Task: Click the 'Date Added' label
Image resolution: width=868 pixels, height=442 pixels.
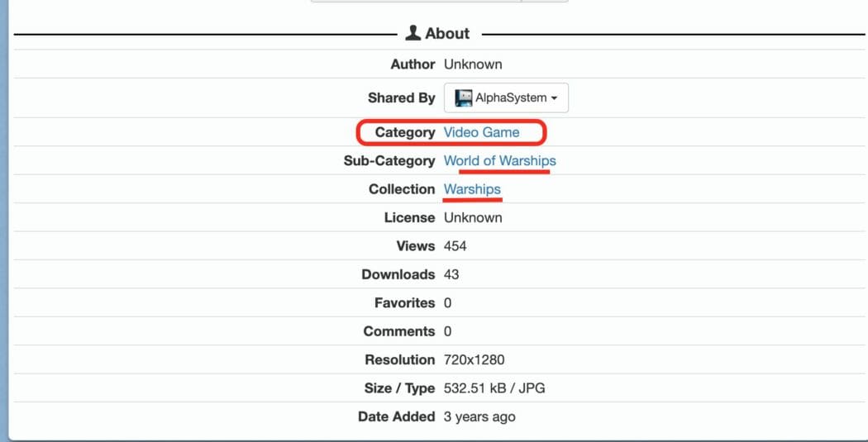Action: 396,416
